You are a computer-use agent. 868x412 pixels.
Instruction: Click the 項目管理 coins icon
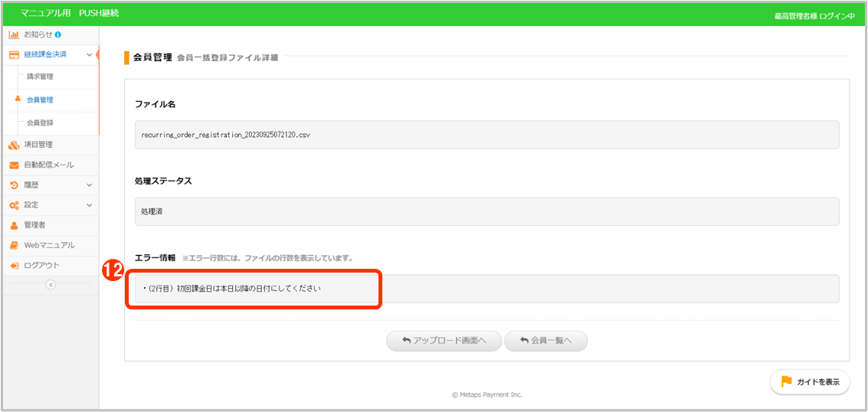click(x=14, y=145)
